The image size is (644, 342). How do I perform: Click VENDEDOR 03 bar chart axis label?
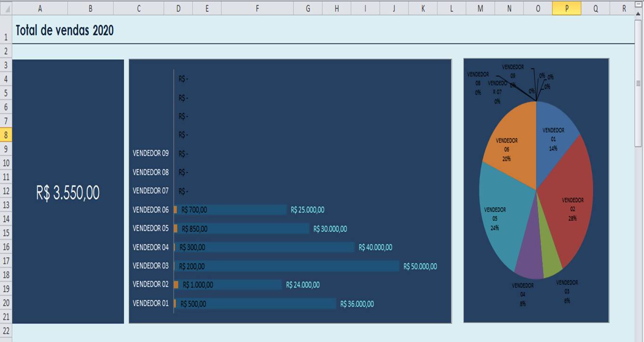150,266
